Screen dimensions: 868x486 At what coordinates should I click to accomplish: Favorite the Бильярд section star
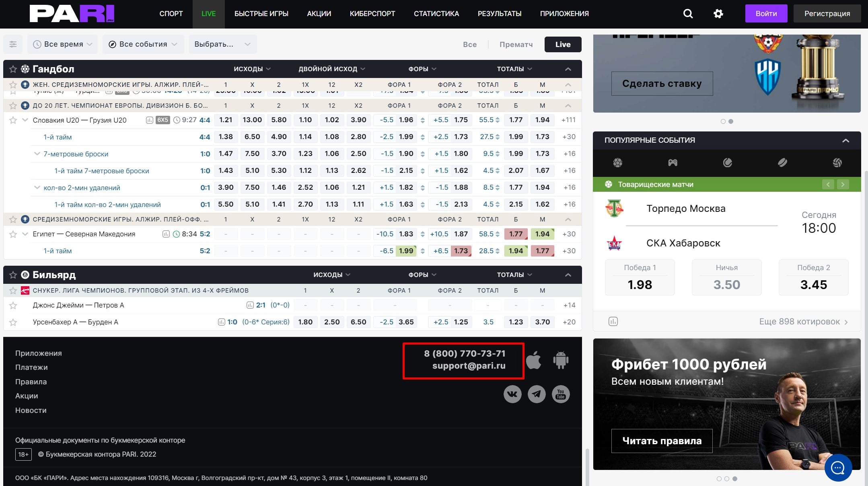[x=13, y=275]
